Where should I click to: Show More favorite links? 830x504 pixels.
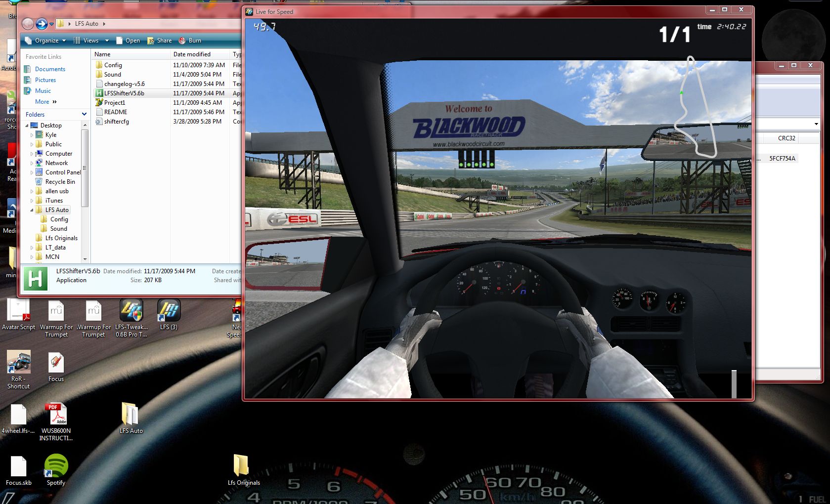point(46,102)
